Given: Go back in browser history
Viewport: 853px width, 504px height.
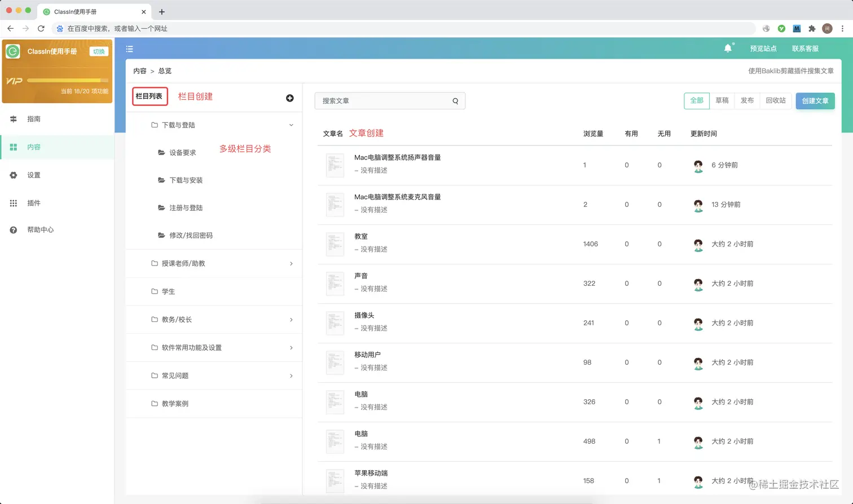Looking at the screenshot, I should click(10, 28).
